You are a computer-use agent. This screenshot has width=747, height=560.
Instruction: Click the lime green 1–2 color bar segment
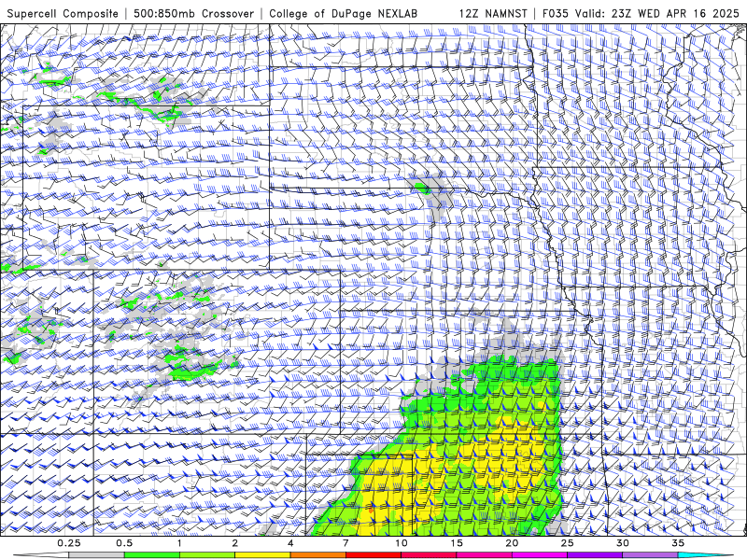pos(207,555)
